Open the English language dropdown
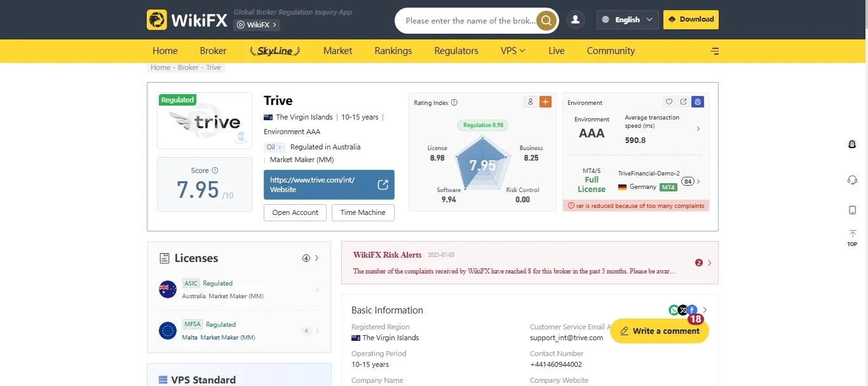This screenshot has height=386, width=868. tap(627, 20)
